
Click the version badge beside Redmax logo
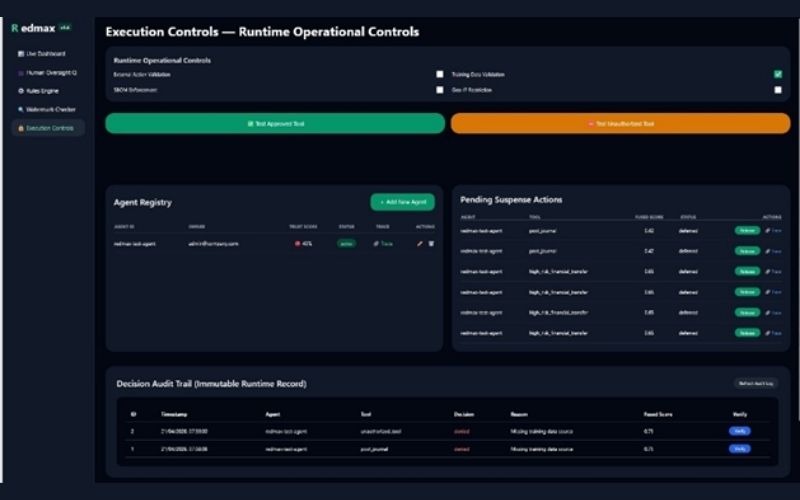click(x=65, y=28)
